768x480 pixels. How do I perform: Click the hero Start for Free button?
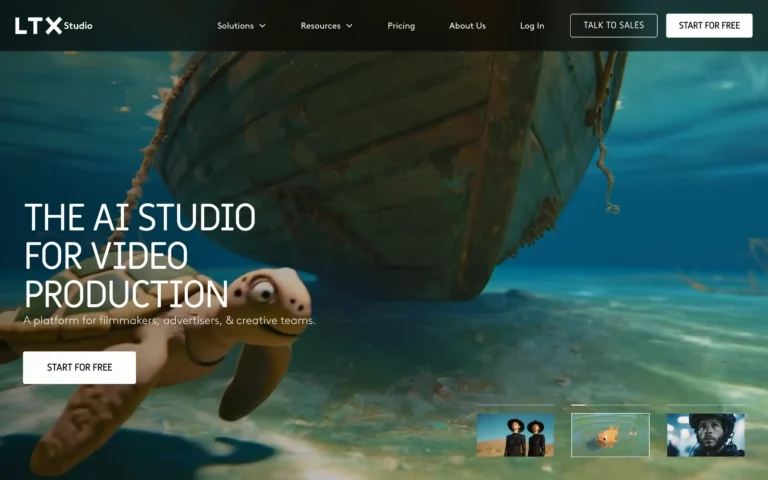click(x=79, y=367)
